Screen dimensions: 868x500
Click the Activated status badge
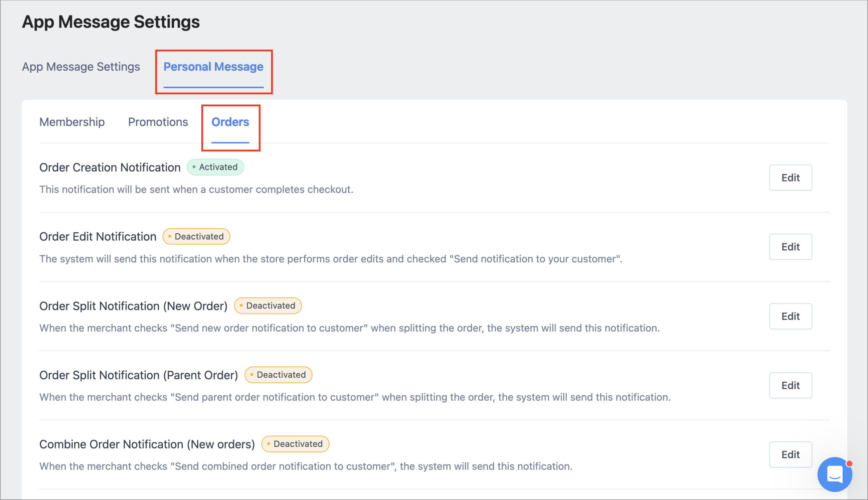click(215, 167)
